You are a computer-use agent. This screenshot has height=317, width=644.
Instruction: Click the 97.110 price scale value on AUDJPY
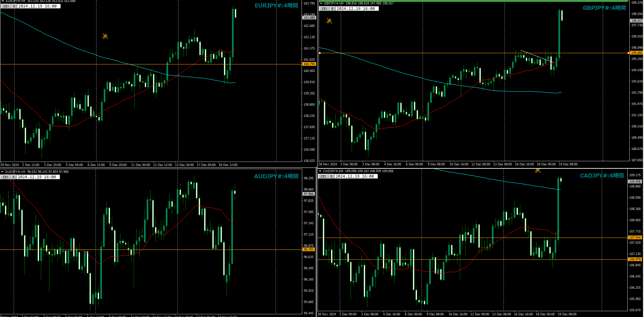coord(309,235)
